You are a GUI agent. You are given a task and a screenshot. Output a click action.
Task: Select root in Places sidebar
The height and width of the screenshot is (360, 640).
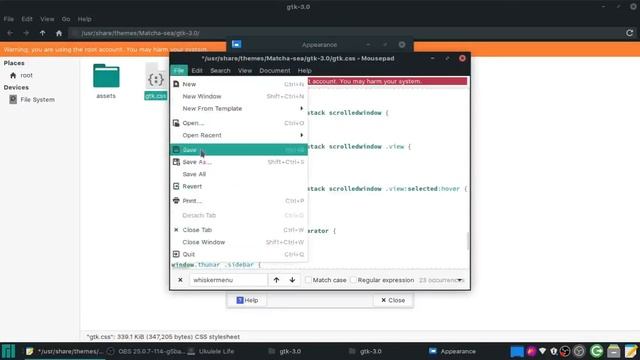tap(26, 76)
